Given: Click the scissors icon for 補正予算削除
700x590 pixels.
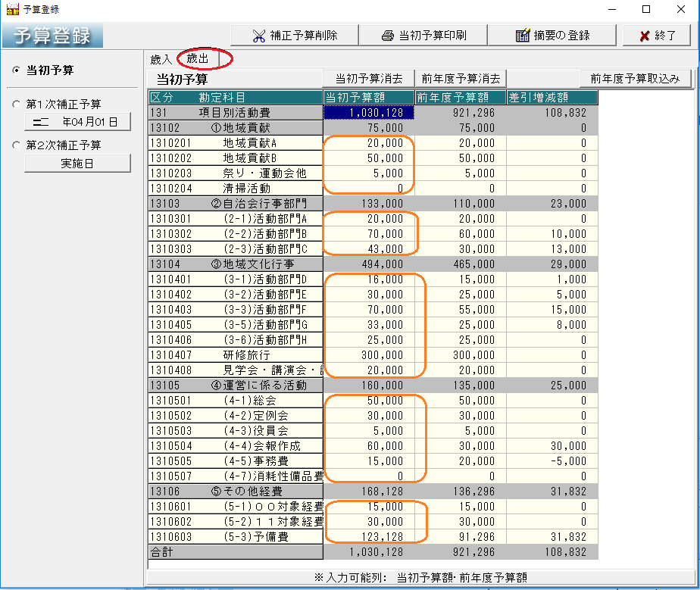Looking at the screenshot, I should pyautogui.click(x=259, y=36).
